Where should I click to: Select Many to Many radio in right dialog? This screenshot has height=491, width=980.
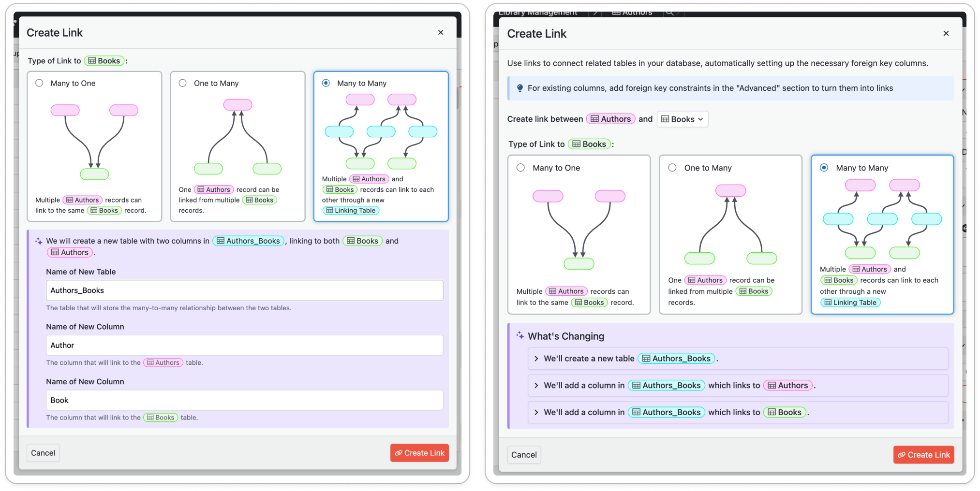[824, 168]
